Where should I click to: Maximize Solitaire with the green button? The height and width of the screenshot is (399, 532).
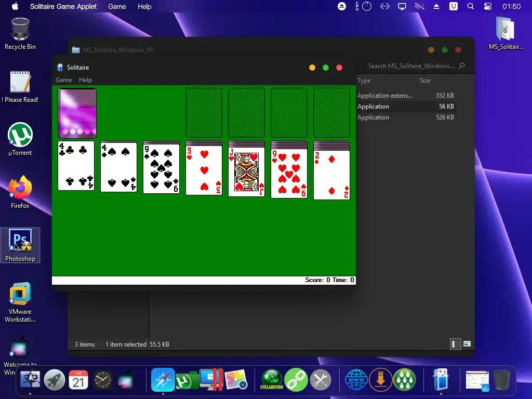point(326,68)
